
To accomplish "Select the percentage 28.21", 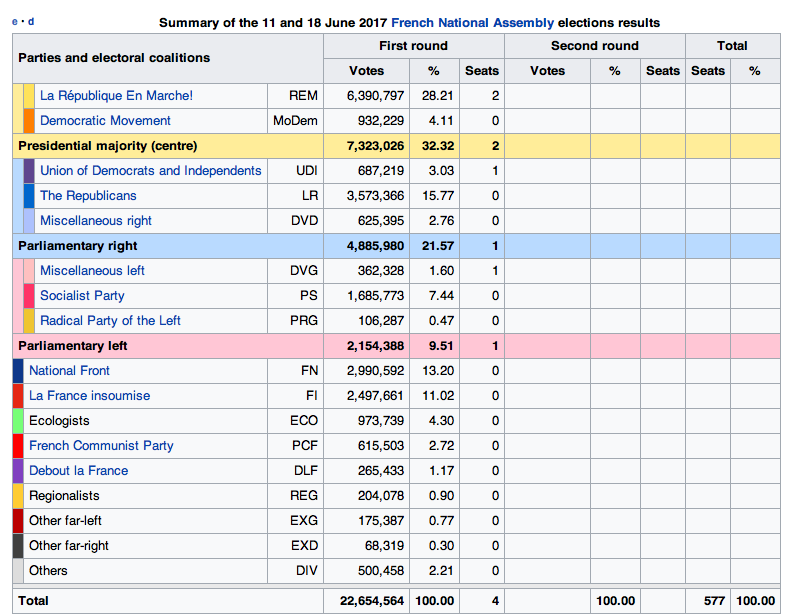I will (438, 96).
